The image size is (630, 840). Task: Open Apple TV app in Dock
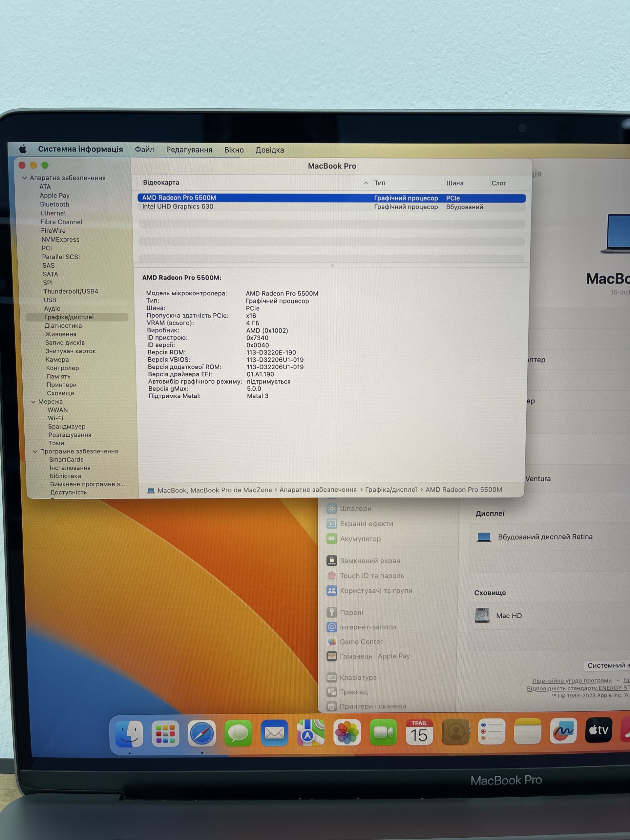click(x=599, y=730)
